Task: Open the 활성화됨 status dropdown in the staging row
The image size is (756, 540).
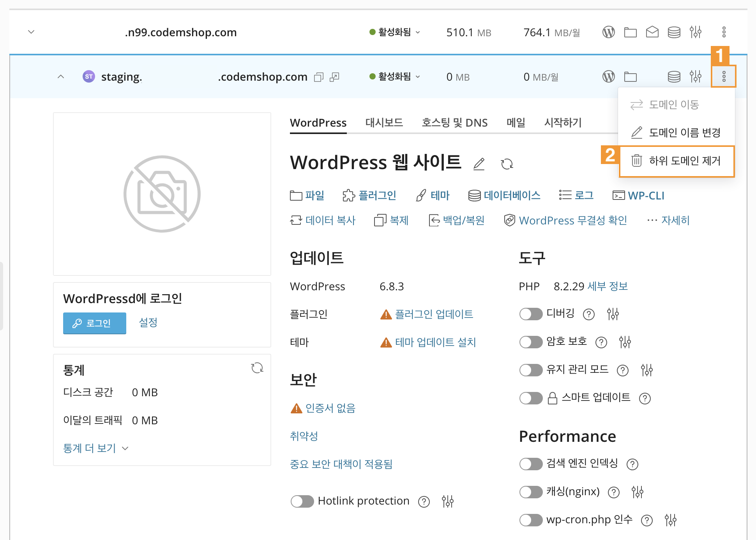Action: pyautogui.click(x=395, y=76)
